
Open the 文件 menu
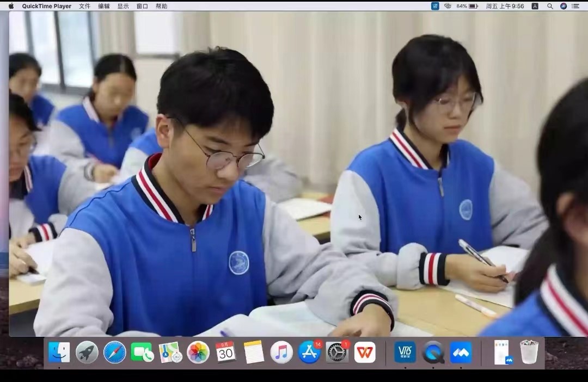point(84,6)
